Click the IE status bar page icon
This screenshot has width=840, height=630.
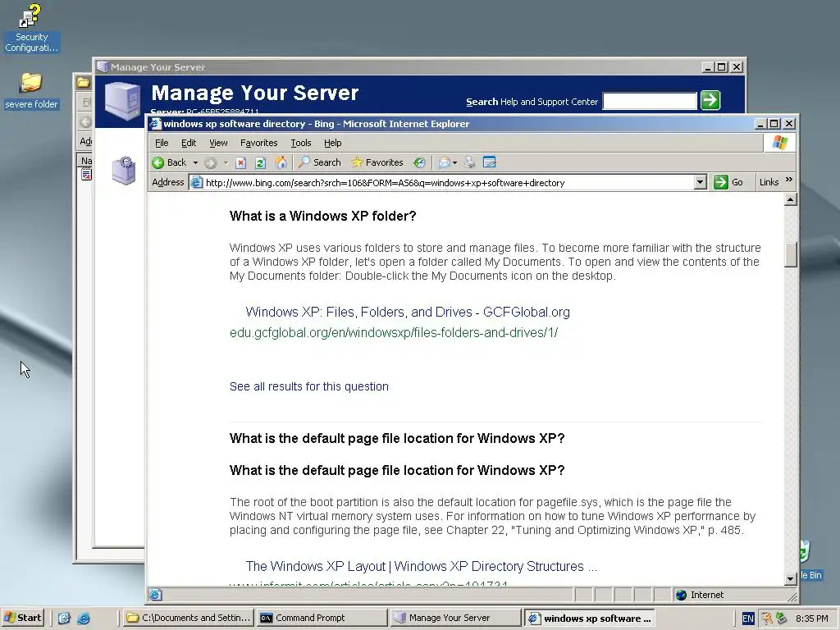pyautogui.click(x=155, y=595)
